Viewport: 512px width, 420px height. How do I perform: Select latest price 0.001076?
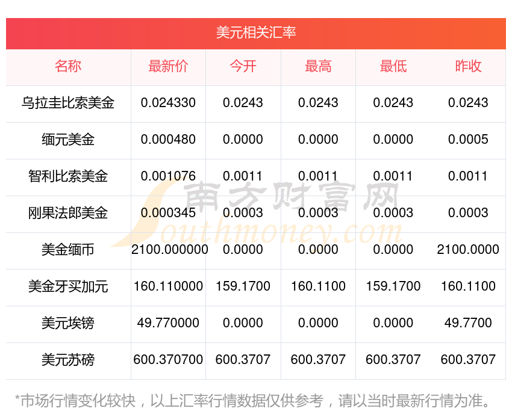168,176
